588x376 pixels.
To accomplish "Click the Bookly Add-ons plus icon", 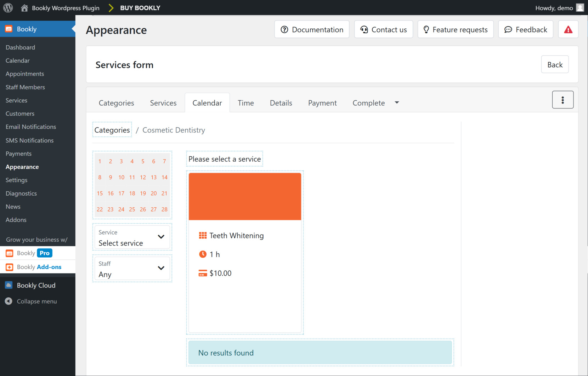I will pos(9,267).
